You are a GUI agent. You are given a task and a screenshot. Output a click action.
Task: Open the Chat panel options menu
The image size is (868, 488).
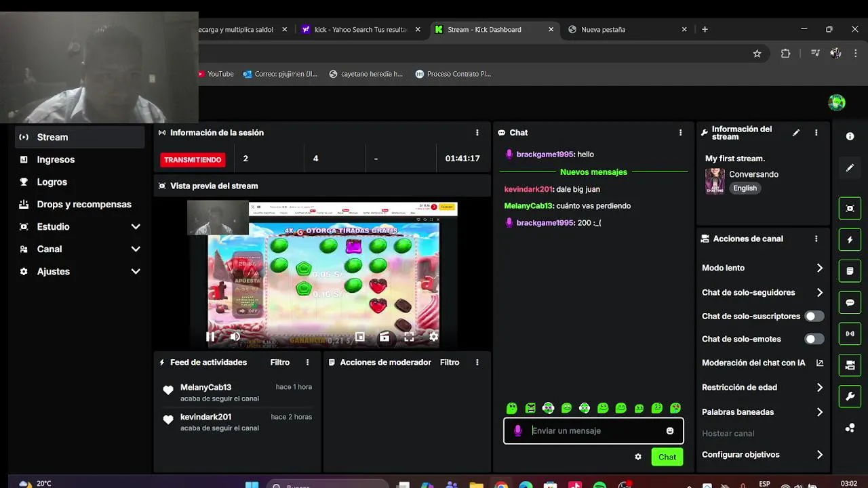(x=681, y=133)
